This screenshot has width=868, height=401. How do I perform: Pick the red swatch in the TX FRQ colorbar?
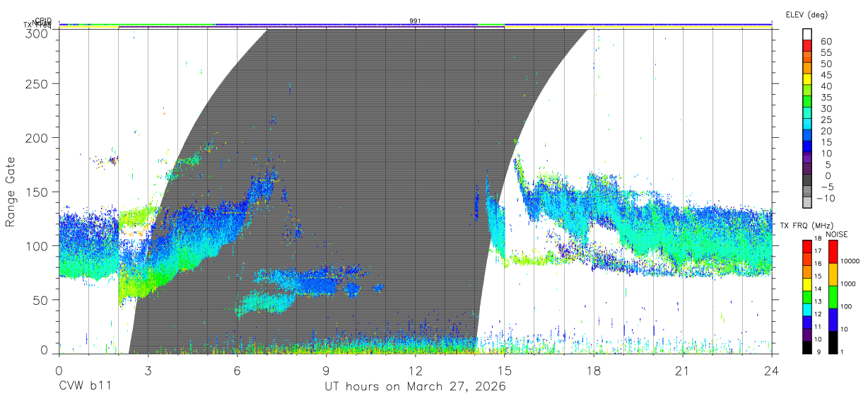pyautogui.click(x=807, y=246)
